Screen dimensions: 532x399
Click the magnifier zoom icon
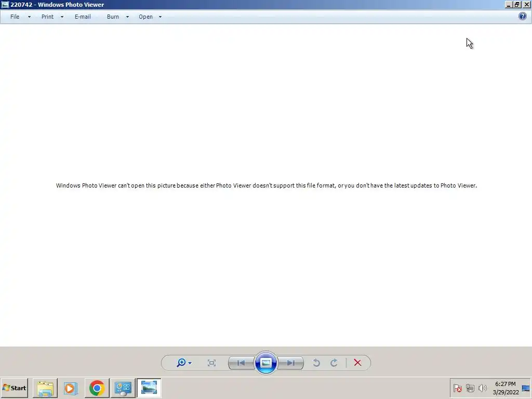181,363
